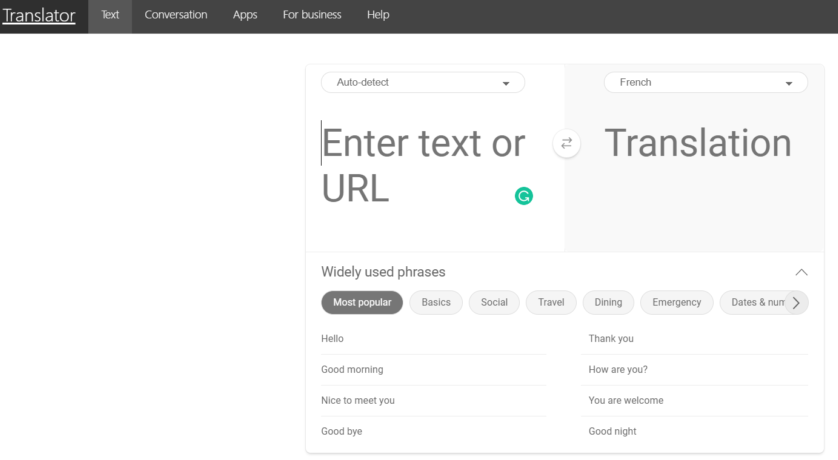
Task: Select the Most popular phrase category
Action: click(x=362, y=302)
